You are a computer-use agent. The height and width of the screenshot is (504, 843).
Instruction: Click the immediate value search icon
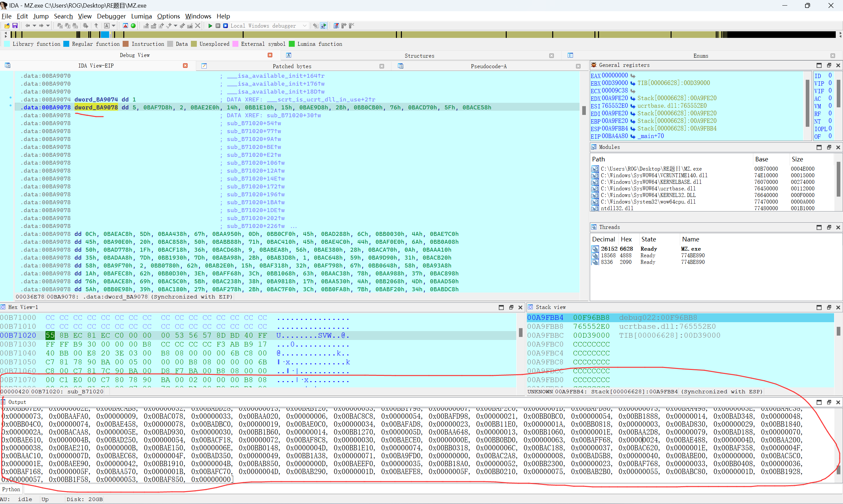[x=75, y=26]
